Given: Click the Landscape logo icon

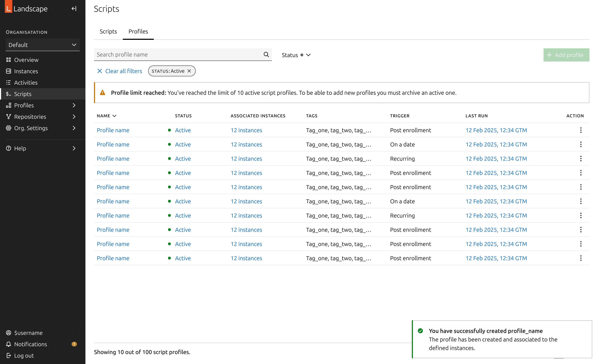Looking at the screenshot, I should click(x=9, y=7).
